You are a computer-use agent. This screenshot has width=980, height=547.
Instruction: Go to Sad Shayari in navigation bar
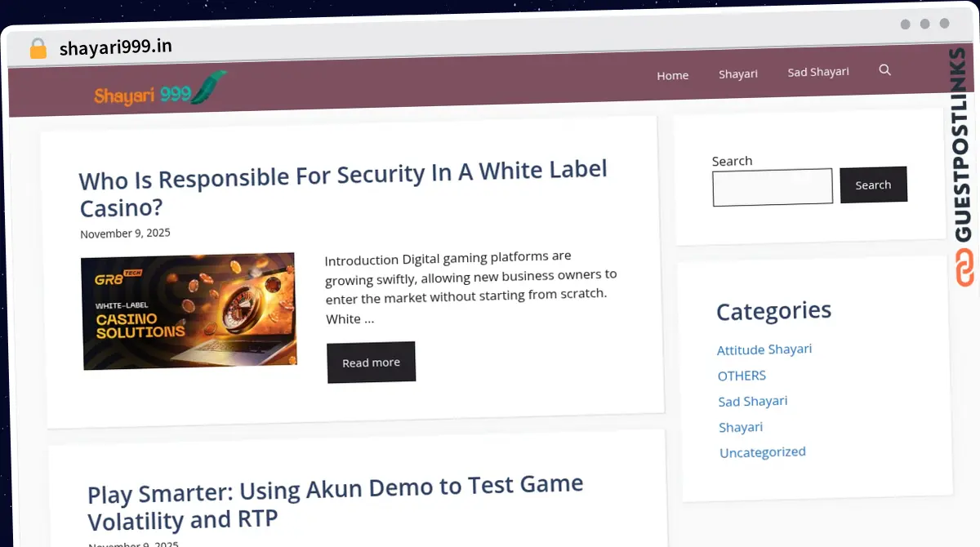(x=817, y=72)
